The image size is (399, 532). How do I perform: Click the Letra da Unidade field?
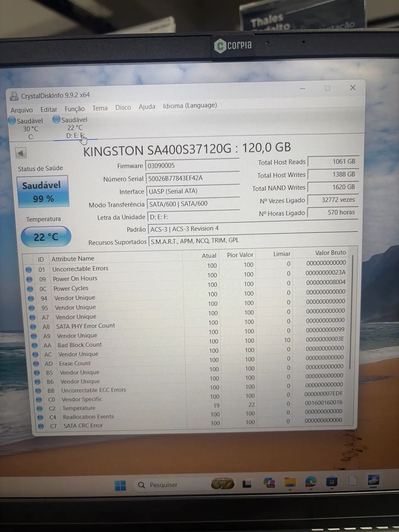[x=193, y=217]
